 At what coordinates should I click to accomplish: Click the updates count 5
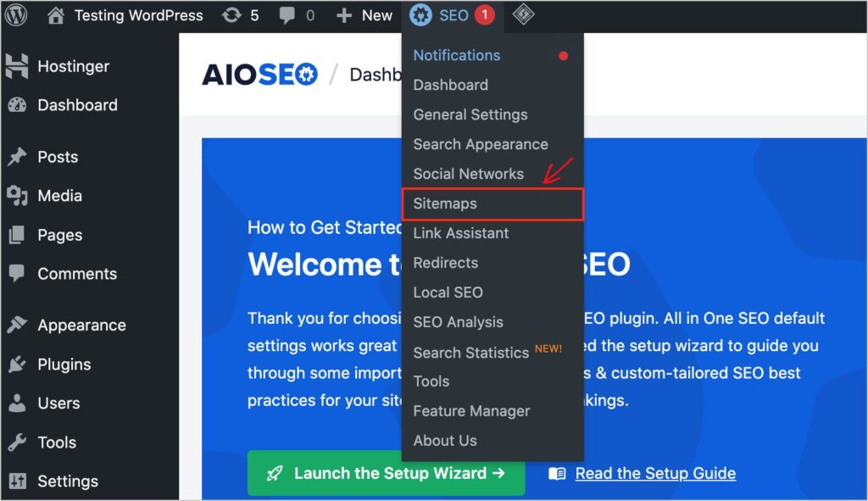(x=254, y=15)
